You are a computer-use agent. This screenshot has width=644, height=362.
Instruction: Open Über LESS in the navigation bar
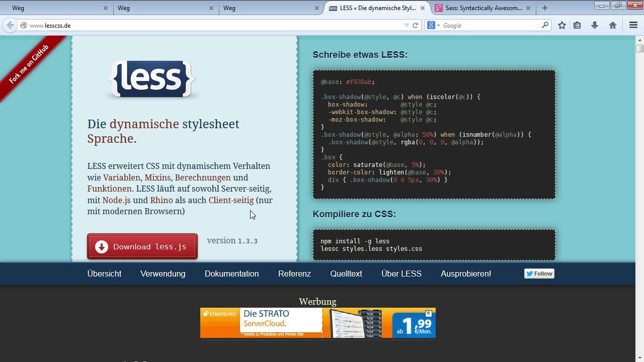tap(401, 274)
